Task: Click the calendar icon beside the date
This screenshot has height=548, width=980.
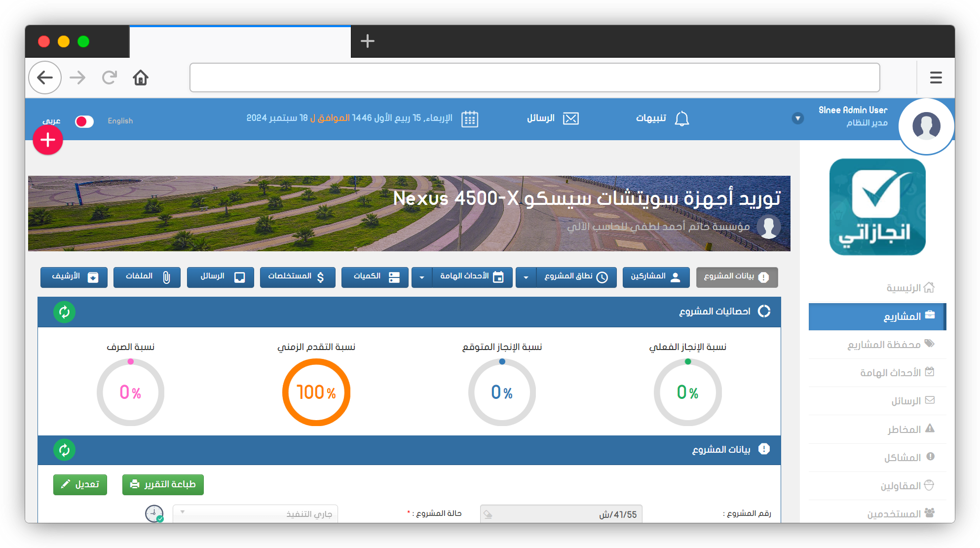Action: [469, 119]
